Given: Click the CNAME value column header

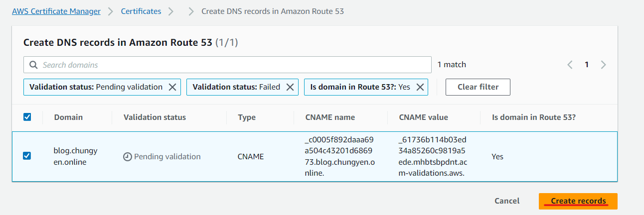Looking at the screenshot, I should pyautogui.click(x=424, y=117).
